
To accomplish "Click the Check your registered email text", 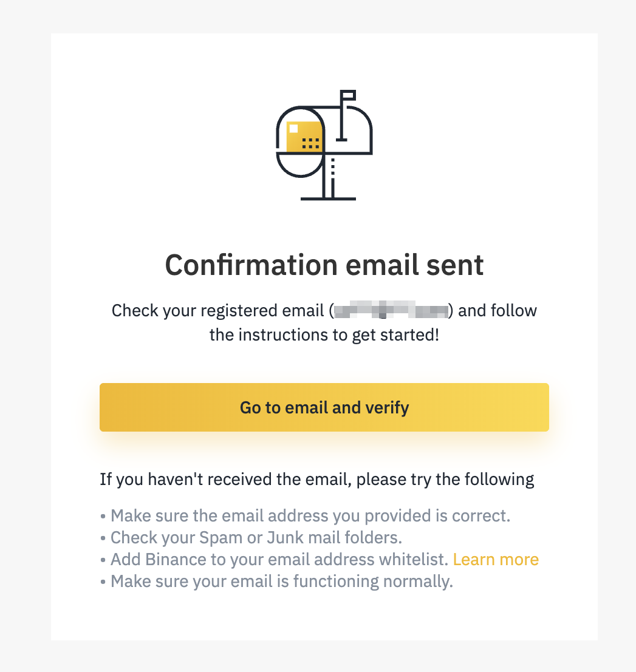I will click(218, 311).
